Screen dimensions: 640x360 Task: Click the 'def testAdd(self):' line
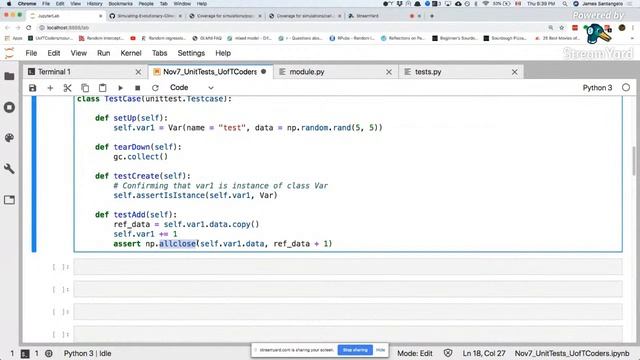click(x=136, y=215)
